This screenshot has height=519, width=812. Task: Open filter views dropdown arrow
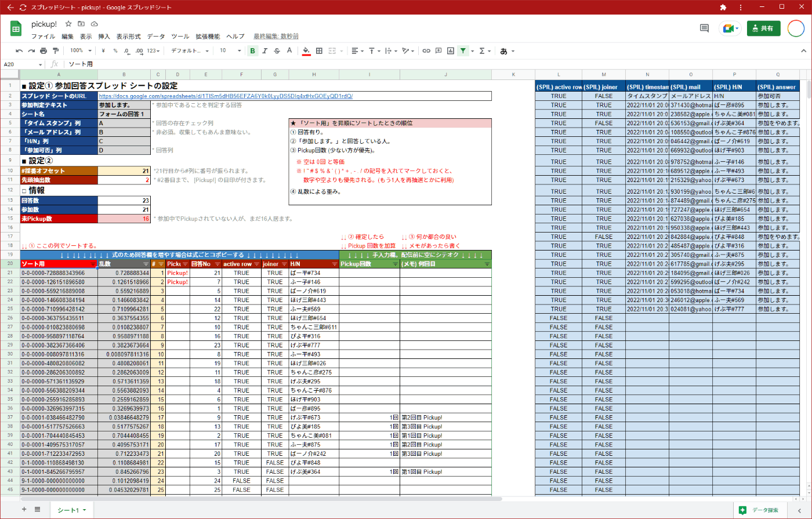(x=472, y=51)
